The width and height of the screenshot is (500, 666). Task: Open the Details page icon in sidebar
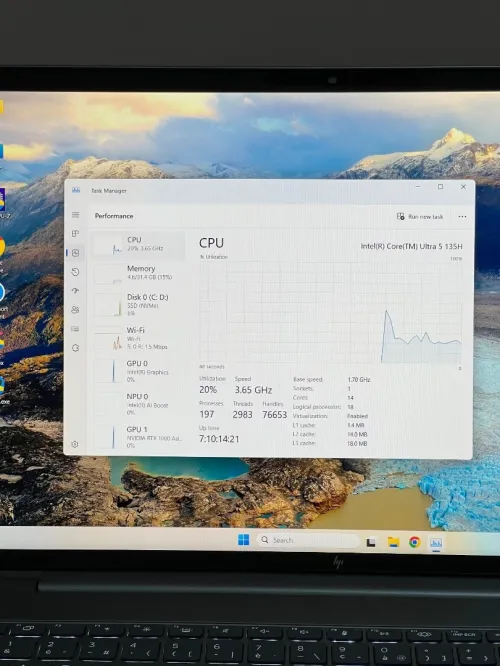[x=76, y=329]
